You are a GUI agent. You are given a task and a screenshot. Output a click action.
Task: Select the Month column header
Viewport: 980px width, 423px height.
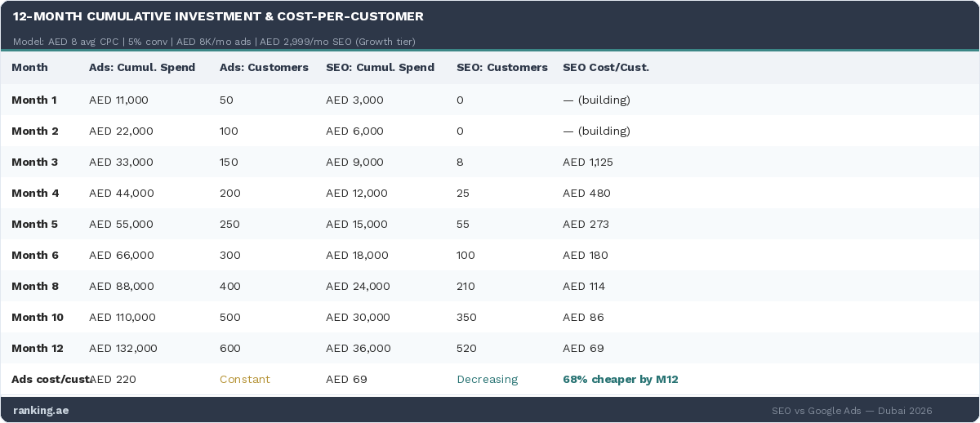(29, 68)
